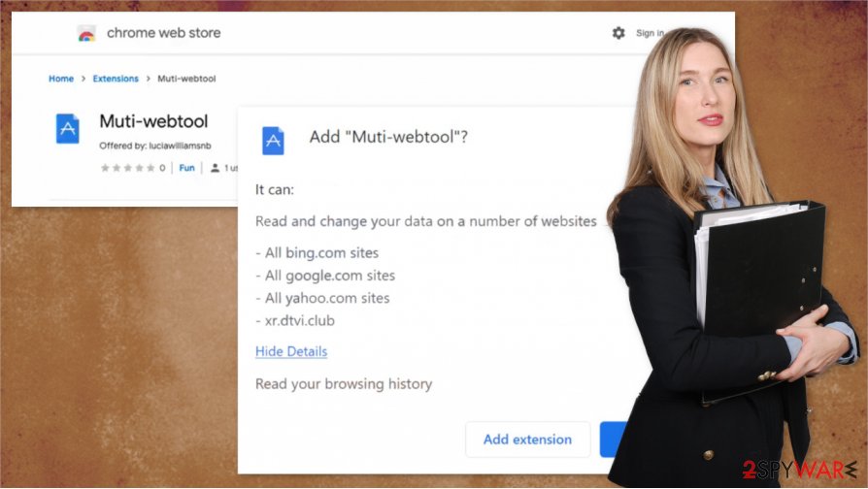Click the Muti-webtool icon in the dialog
Image resolution: width=868 pixels, height=489 pixels.
pos(273,141)
